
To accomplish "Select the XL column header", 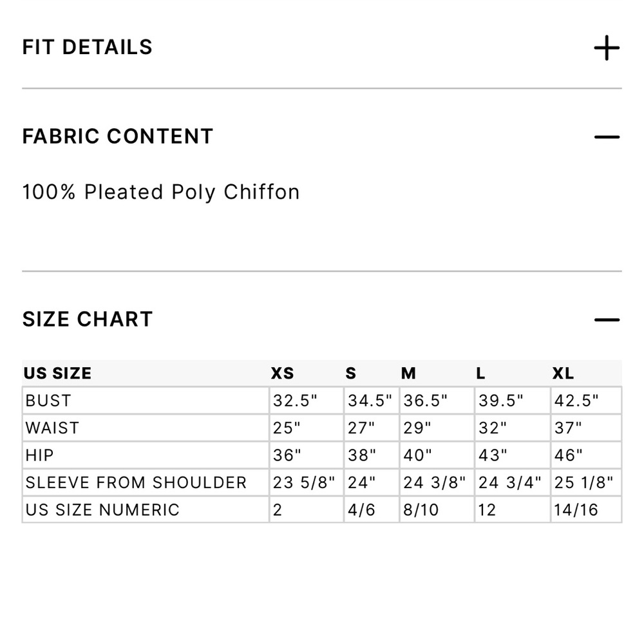I will point(563,374).
